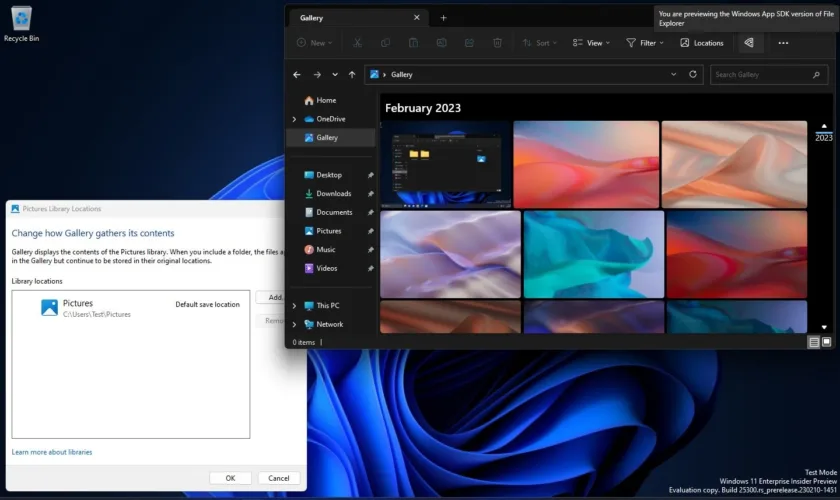Click the Locations button in toolbar
Screen dimensions: 840x500
[701, 43]
